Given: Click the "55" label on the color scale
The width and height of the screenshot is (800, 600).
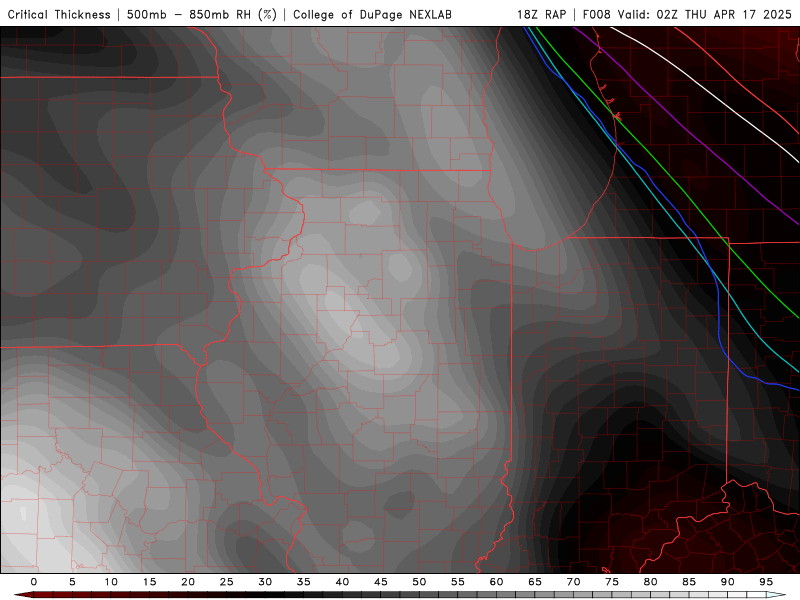Looking at the screenshot, I should 458,582.
